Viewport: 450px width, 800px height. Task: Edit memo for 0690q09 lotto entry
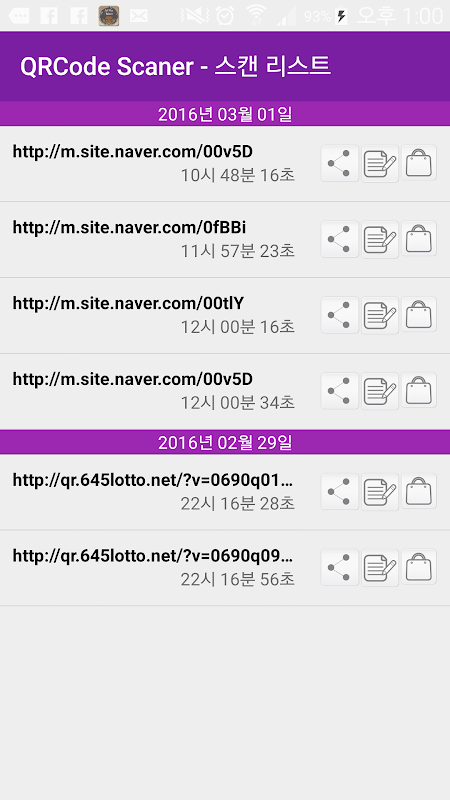point(380,567)
